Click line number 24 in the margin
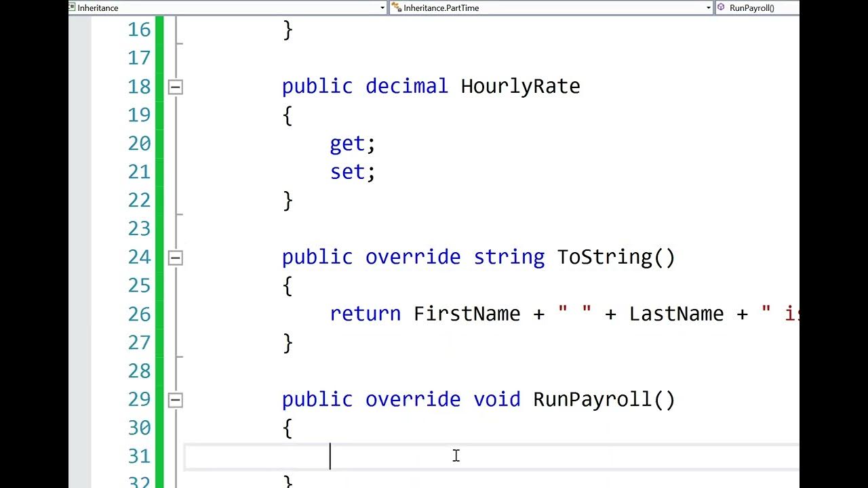Viewport: 868px width, 488px height. 139,258
